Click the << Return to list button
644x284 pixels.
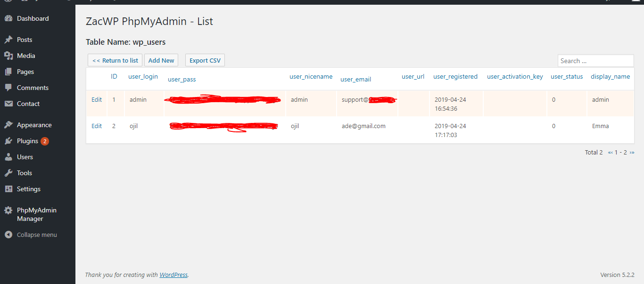pyautogui.click(x=115, y=60)
